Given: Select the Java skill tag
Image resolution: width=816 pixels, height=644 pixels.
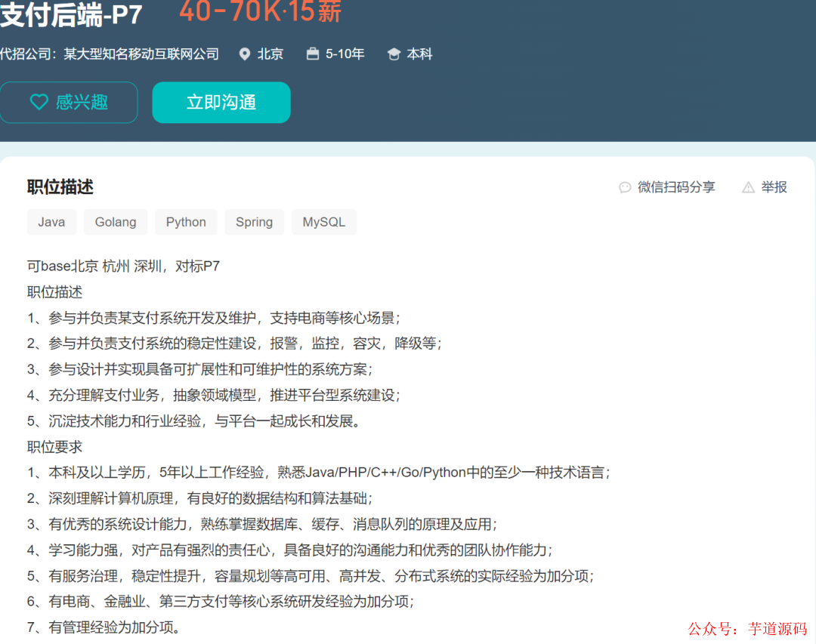Looking at the screenshot, I should [51, 222].
